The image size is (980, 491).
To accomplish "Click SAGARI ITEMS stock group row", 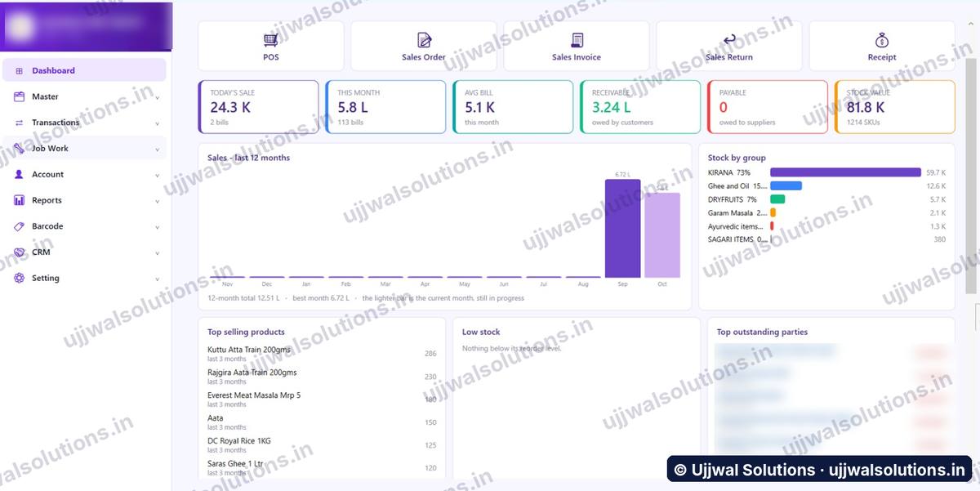I will point(826,239).
